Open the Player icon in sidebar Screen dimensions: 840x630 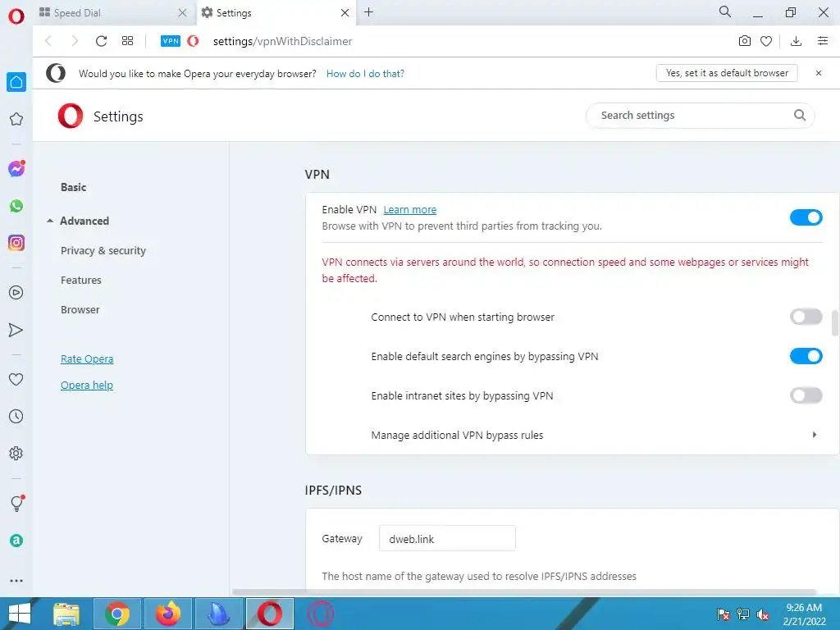[x=16, y=293]
